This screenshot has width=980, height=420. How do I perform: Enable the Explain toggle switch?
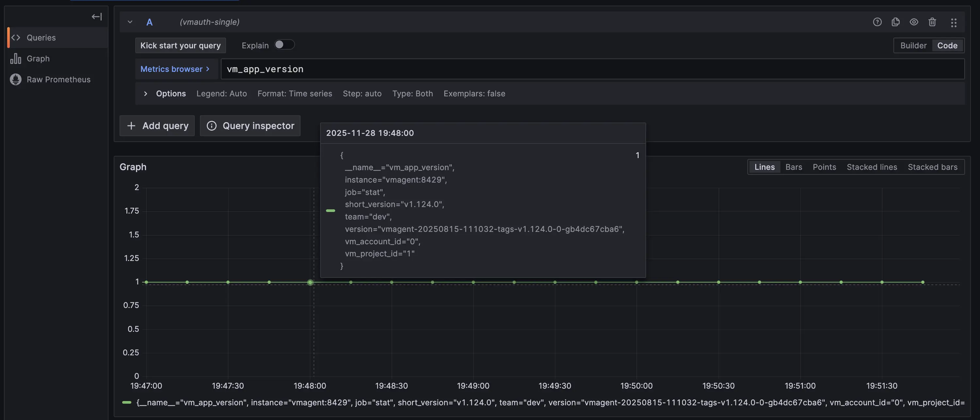[x=284, y=45]
